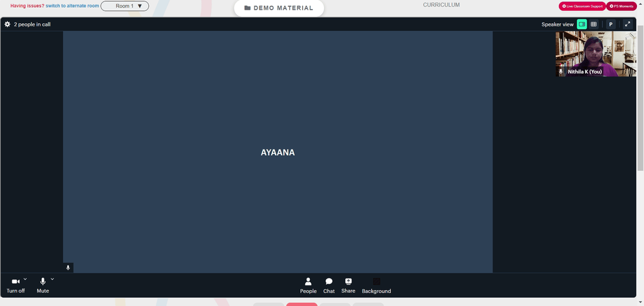
Task: Open Demo Material folder button
Action: pos(279,8)
